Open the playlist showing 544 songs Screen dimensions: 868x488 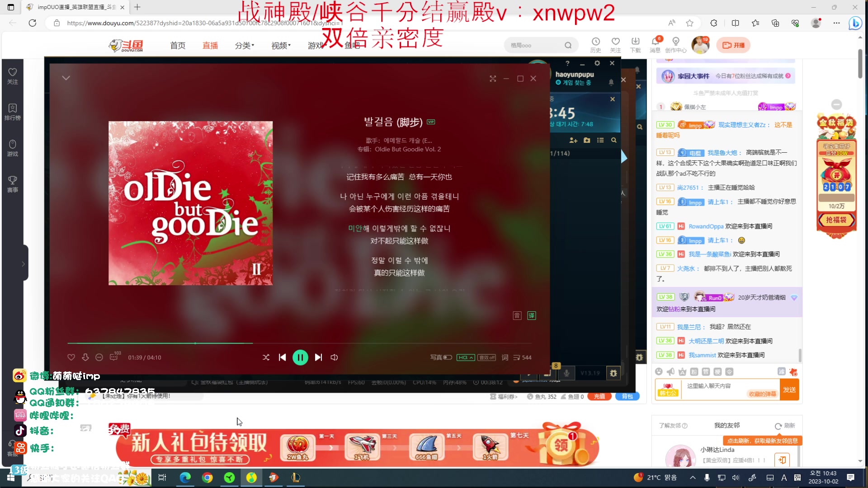[x=517, y=357]
